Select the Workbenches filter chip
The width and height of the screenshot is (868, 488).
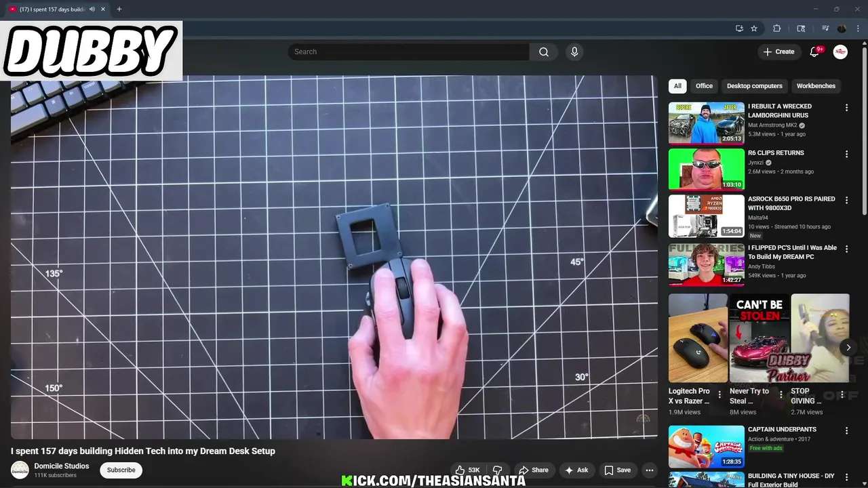[816, 86]
